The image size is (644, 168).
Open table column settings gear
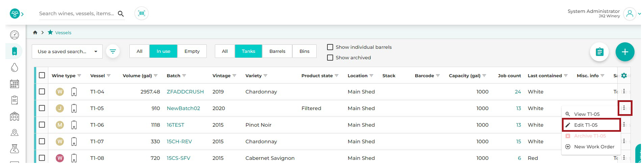point(624,76)
